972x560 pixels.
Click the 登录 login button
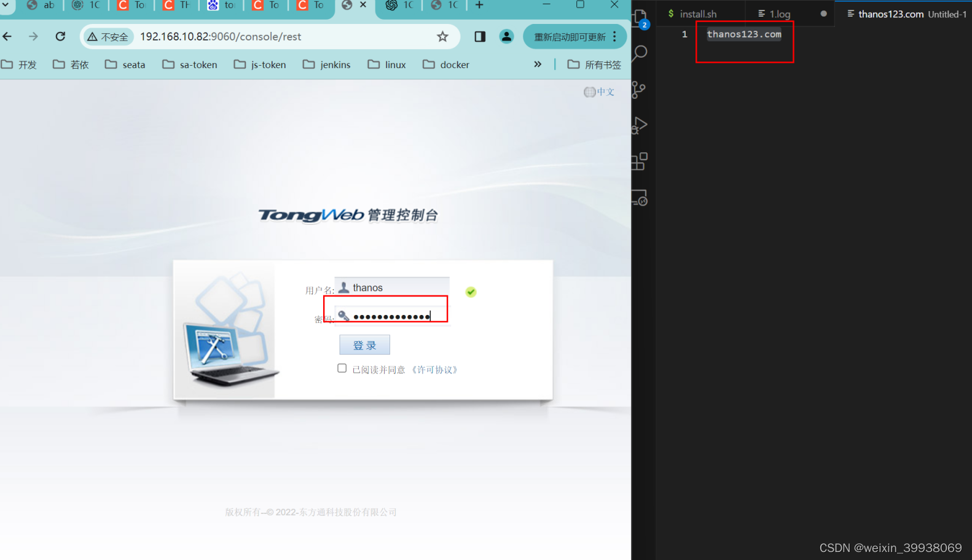pos(365,345)
